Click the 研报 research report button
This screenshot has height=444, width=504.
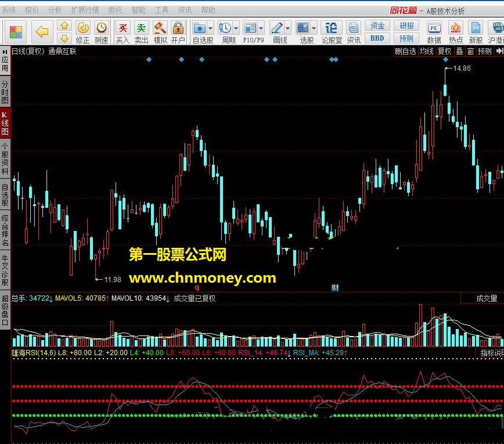pyautogui.click(x=406, y=26)
